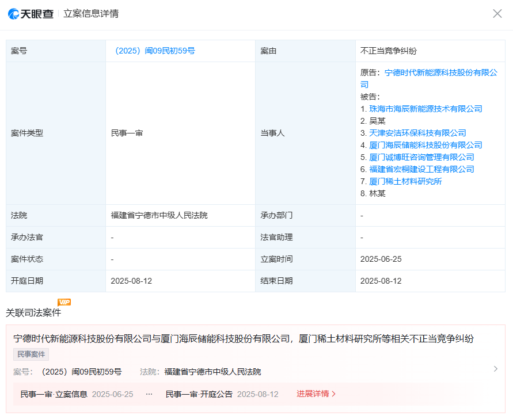This screenshot has width=513, height=420.
Task: Select 开庭日期 value 2025-08-12
Action: point(131,281)
